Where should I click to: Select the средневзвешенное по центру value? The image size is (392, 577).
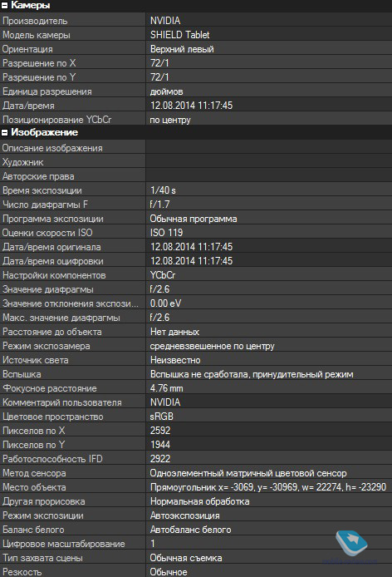pyautogui.click(x=212, y=346)
